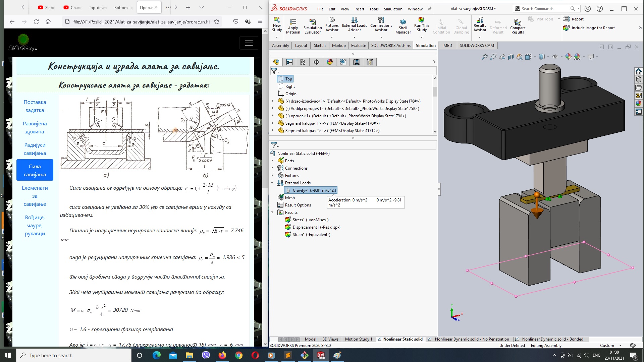Open the Радијуси савијања link
This screenshot has width=644, height=362.
pos(35,149)
